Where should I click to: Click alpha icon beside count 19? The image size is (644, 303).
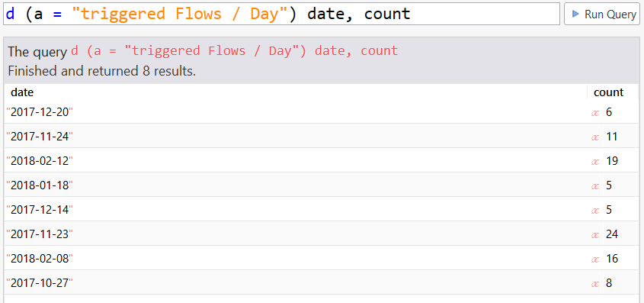tap(595, 162)
